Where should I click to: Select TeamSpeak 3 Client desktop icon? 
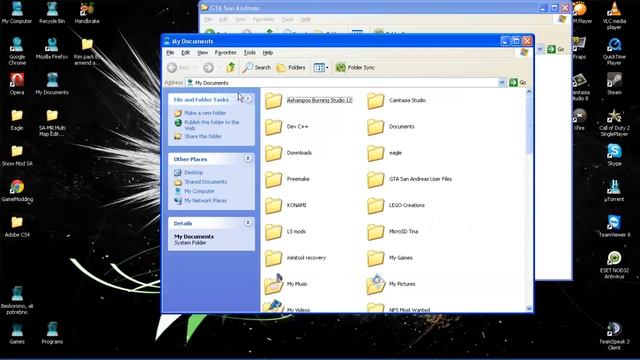[x=614, y=336]
